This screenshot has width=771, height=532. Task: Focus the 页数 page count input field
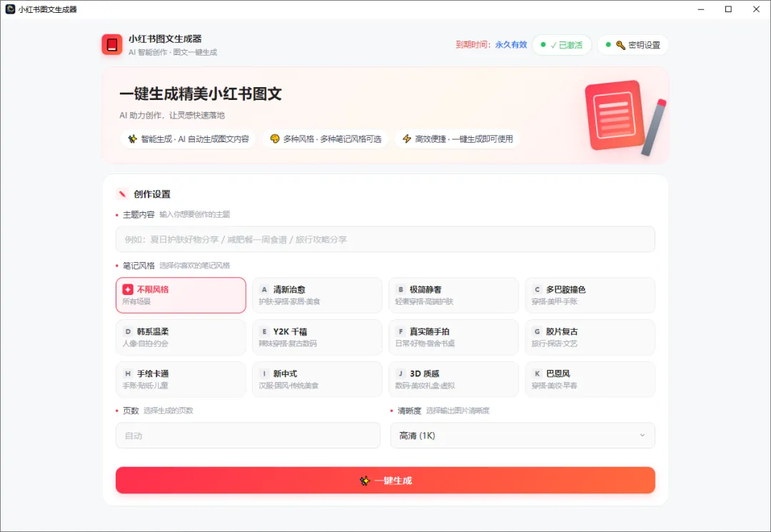(x=248, y=436)
